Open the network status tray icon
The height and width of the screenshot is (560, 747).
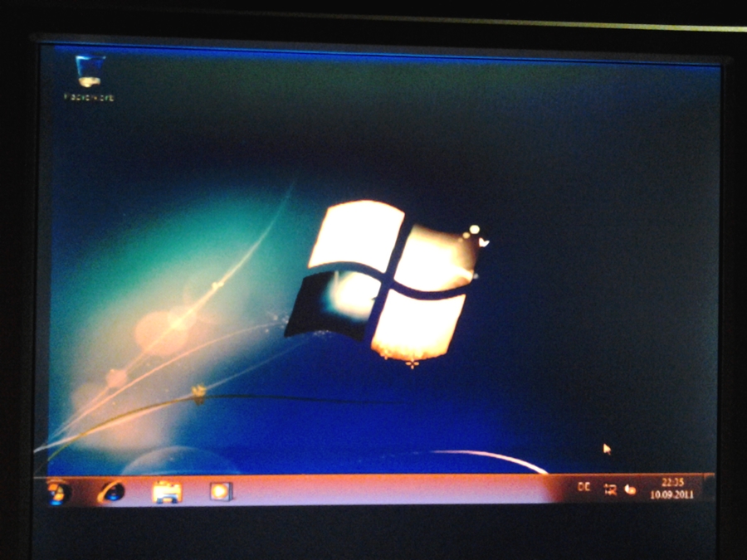[610, 489]
